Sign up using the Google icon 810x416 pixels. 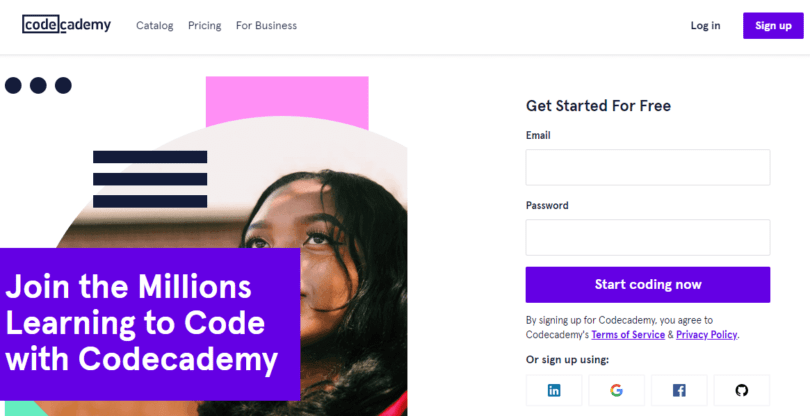pos(616,390)
